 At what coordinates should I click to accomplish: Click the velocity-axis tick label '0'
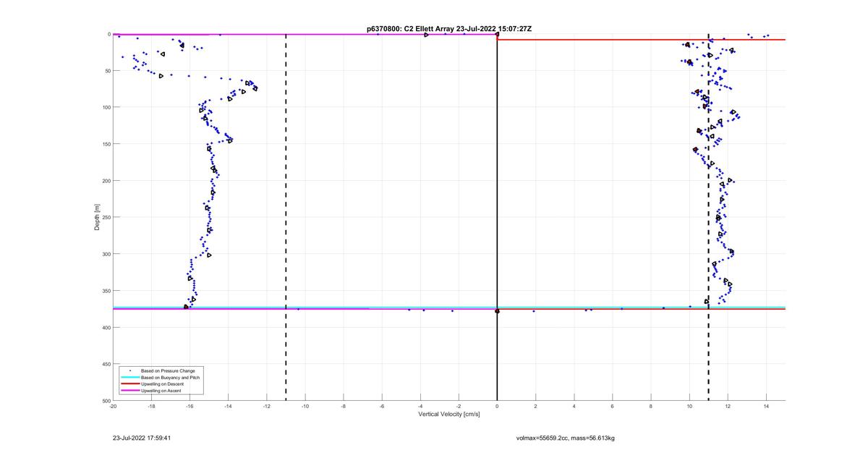tap(497, 406)
